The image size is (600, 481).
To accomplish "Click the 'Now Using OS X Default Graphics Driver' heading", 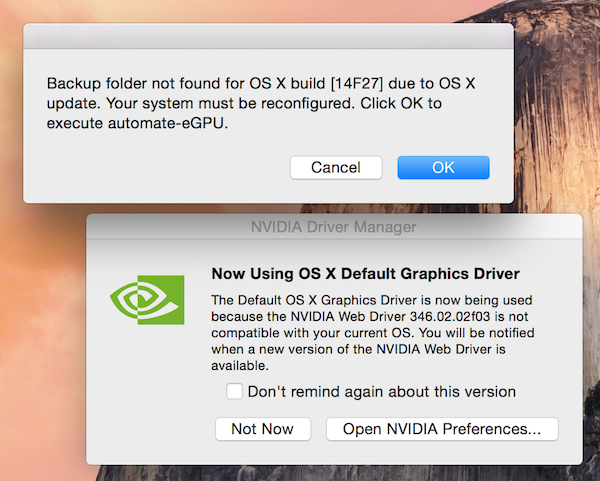I will (x=365, y=274).
